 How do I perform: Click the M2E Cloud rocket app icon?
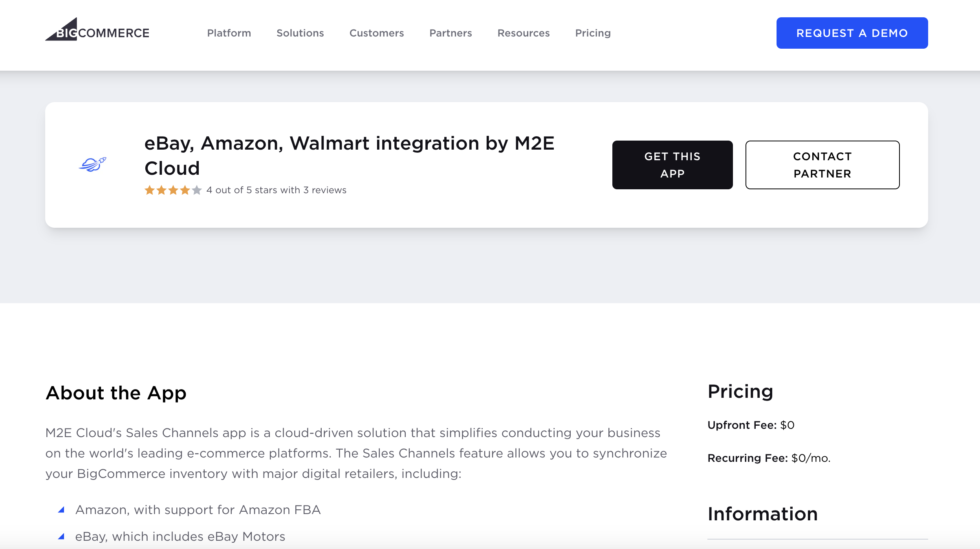[x=93, y=164]
